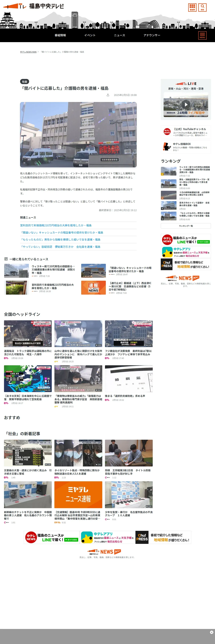
Task: Click the footer 中テレ NEWS NNN logo
Action: coord(104,552)
